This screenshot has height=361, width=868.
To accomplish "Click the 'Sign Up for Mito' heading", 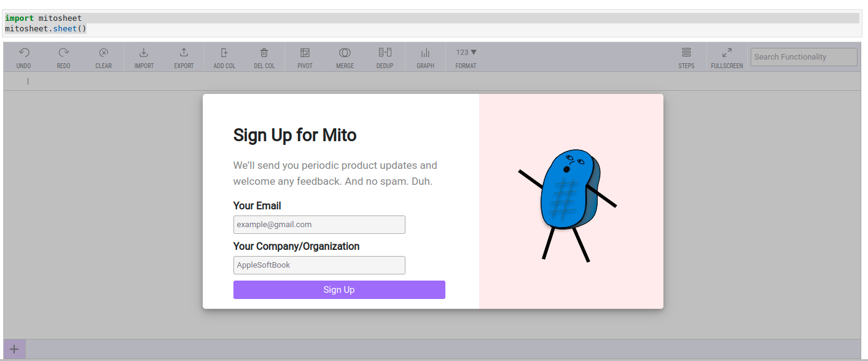I will click(295, 135).
